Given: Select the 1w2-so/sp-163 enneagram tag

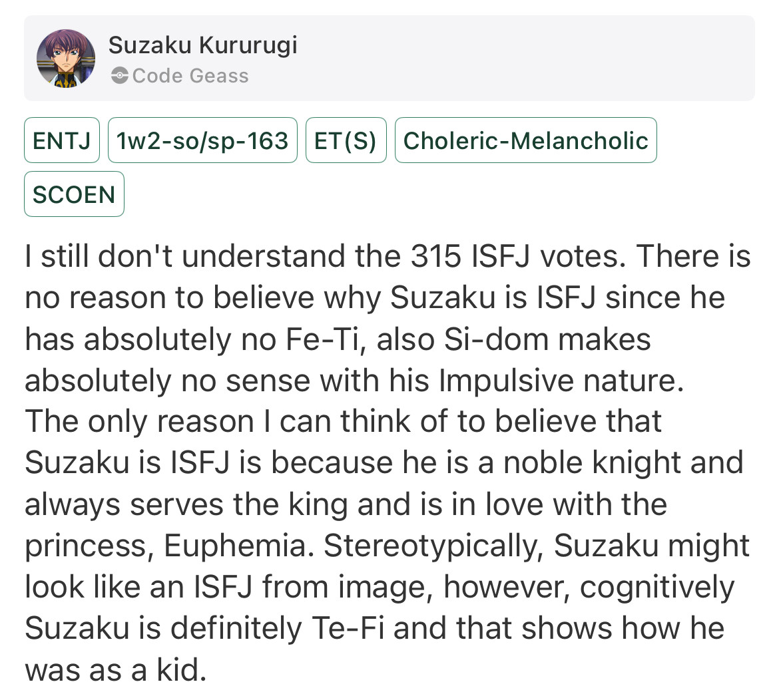Looking at the screenshot, I should pyautogui.click(x=202, y=140).
